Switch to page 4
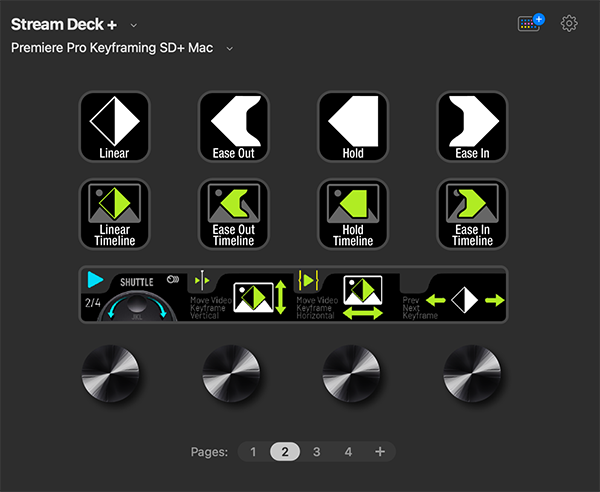 [x=348, y=452]
